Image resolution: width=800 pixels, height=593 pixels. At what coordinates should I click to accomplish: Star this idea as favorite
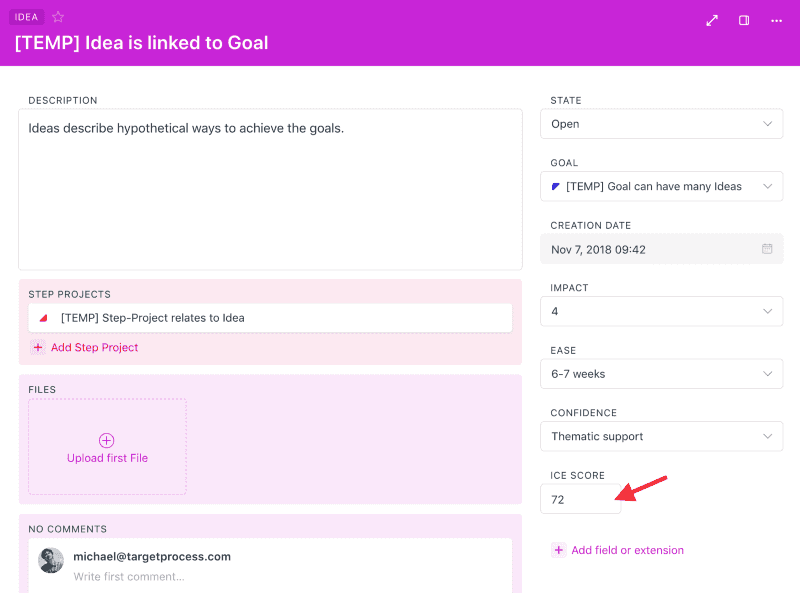click(x=58, y=17)
